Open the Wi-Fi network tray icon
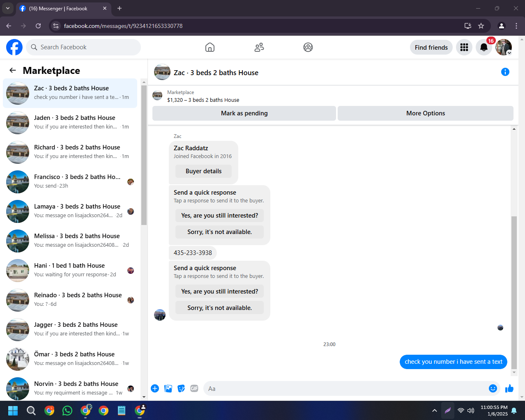Screen dimensions: 525x420 (461, 411)
